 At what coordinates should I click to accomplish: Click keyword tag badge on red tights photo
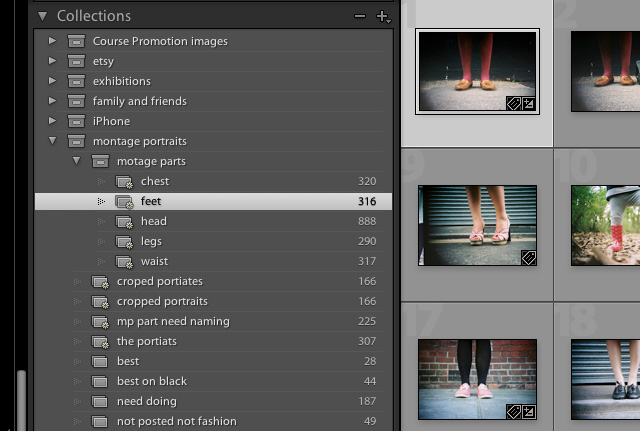tap(513, 104)
